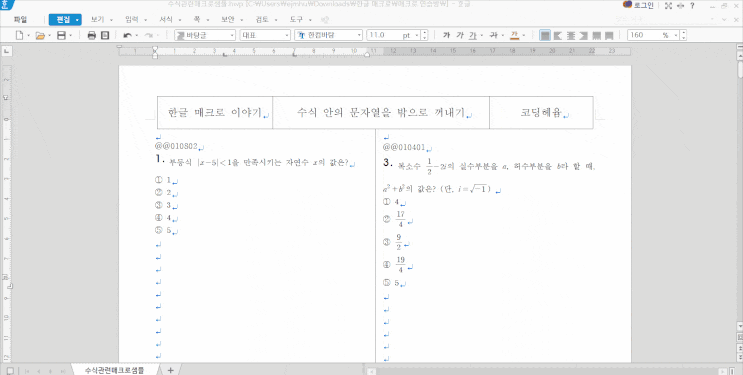Undo the last action
Screen dimensions: 743x375
pyautogui.click(x=127, y=35)
